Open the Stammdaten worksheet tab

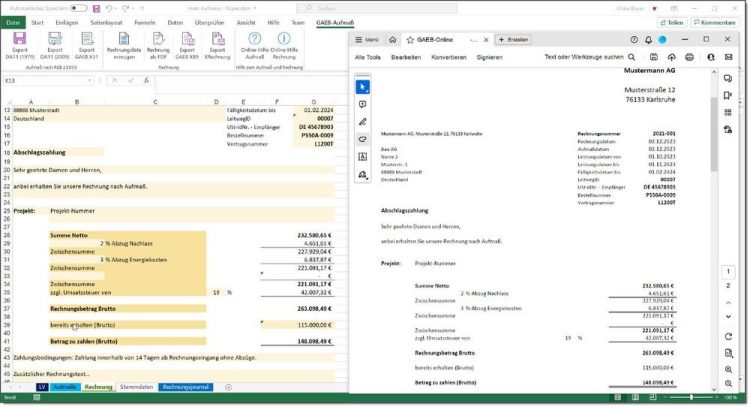coord(136,386)
